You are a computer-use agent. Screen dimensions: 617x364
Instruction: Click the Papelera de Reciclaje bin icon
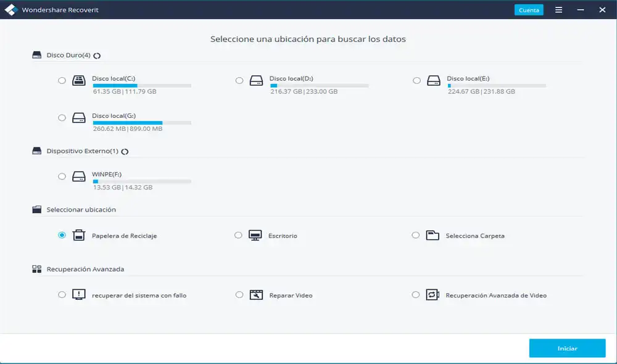tap(79, 235)
